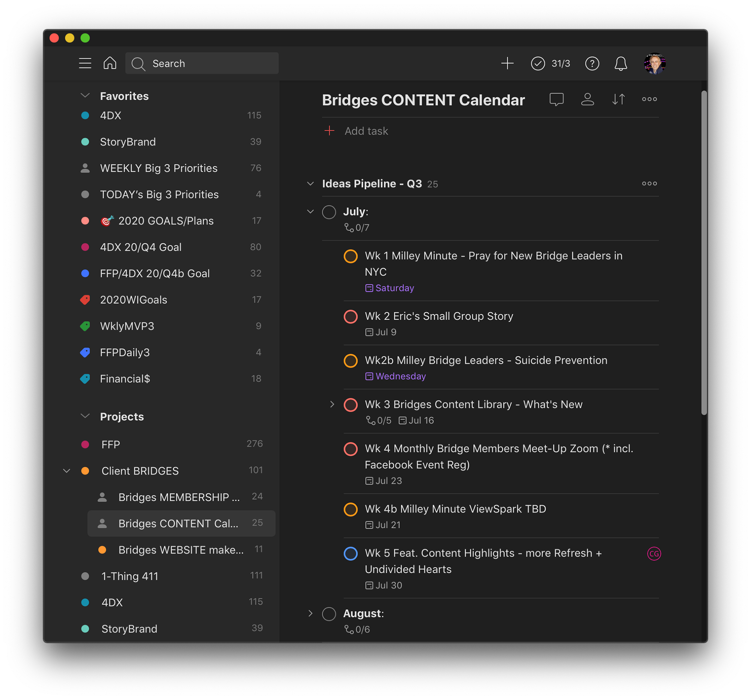This screenshot has width=751, height=700.
Task: Open notifications bell
Action: [621, 63]
